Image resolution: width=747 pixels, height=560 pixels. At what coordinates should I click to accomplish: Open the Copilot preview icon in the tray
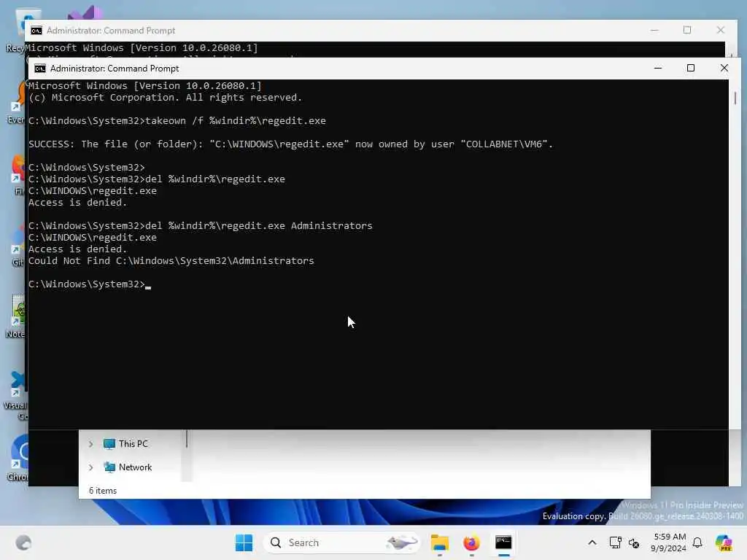tap(724, 542)
